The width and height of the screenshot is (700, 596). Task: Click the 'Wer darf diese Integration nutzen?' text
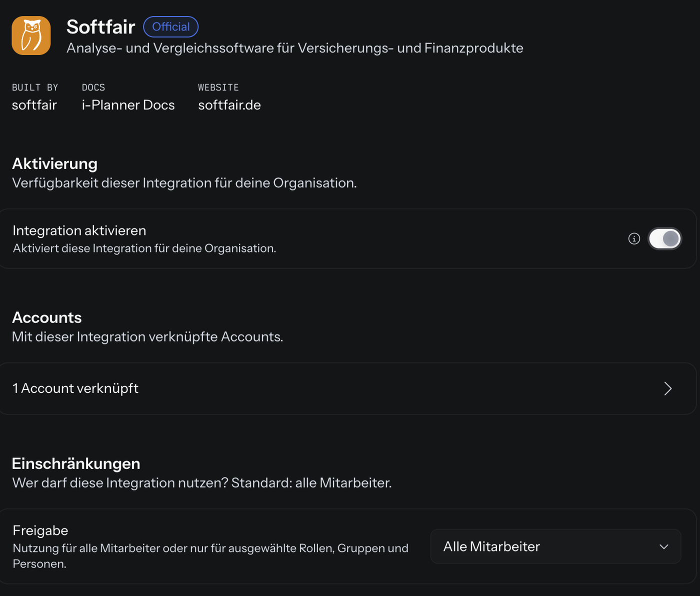point(120,483)
